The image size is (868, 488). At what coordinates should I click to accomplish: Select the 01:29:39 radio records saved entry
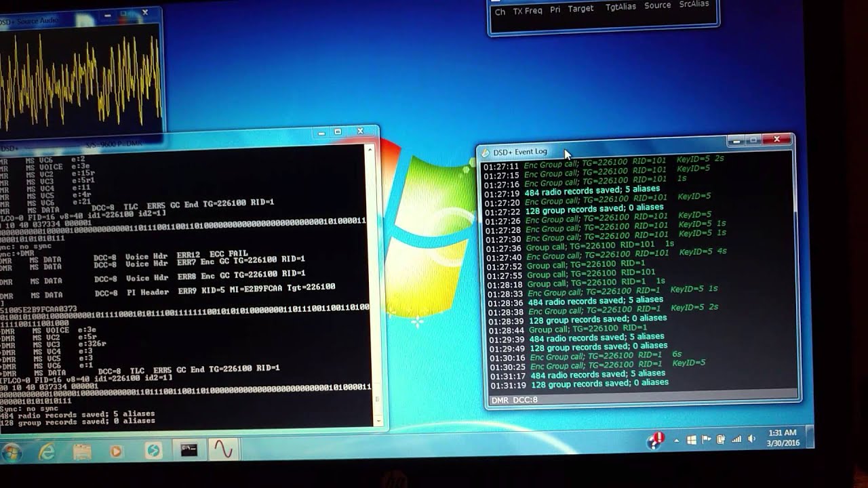tap(576, 338)
